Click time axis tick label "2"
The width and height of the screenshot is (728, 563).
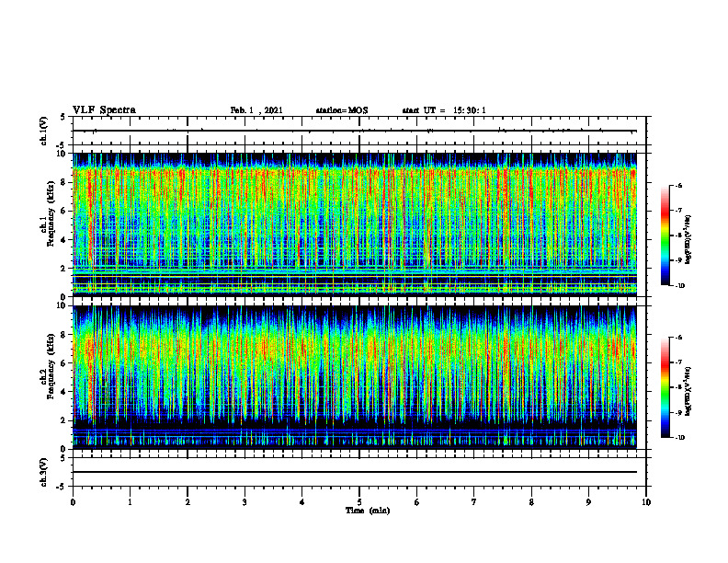coord(188,502)
